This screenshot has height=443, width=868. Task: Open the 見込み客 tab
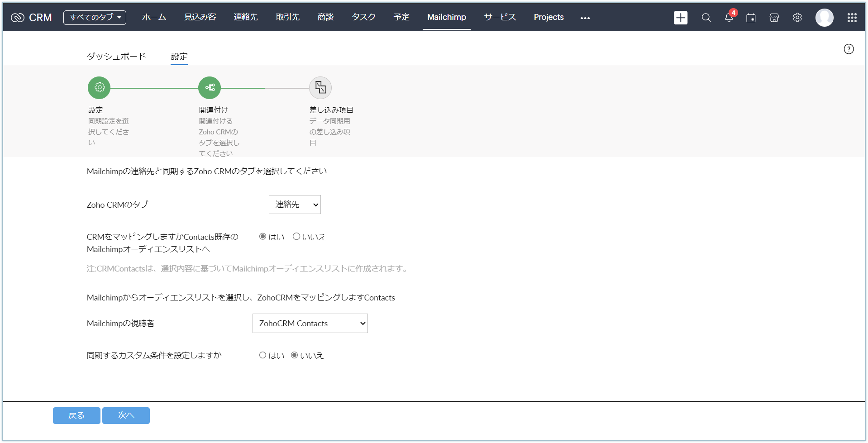click(200, 17)
